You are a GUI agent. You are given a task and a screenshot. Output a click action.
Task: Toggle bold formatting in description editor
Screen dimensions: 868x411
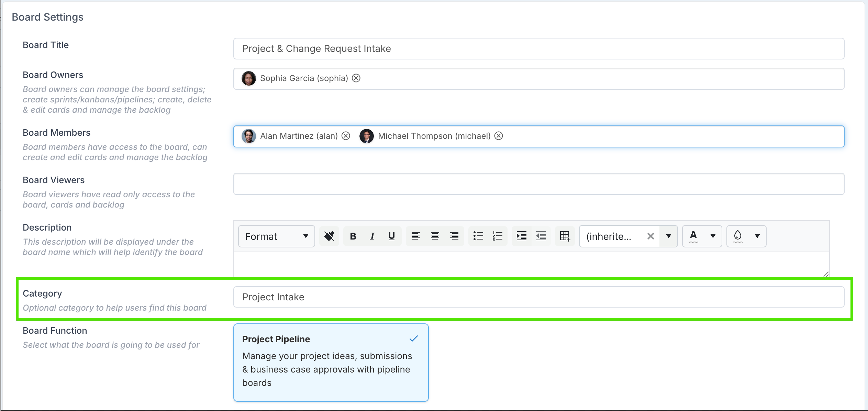(x=353, y=236)
